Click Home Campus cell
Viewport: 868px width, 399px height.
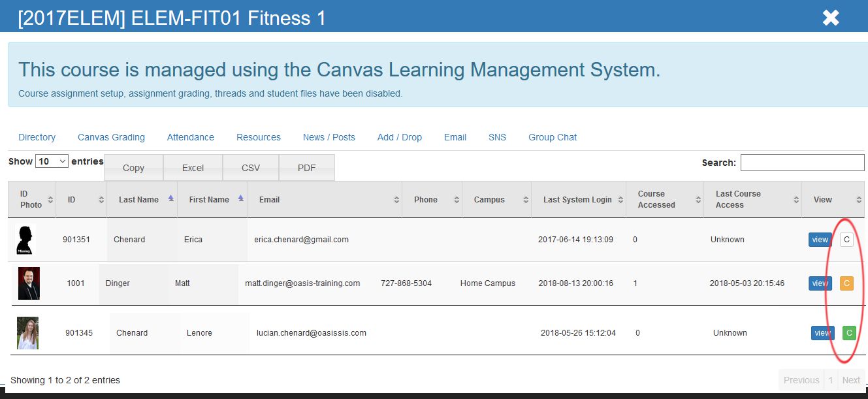pyautogui.click(x=488, y=283)
